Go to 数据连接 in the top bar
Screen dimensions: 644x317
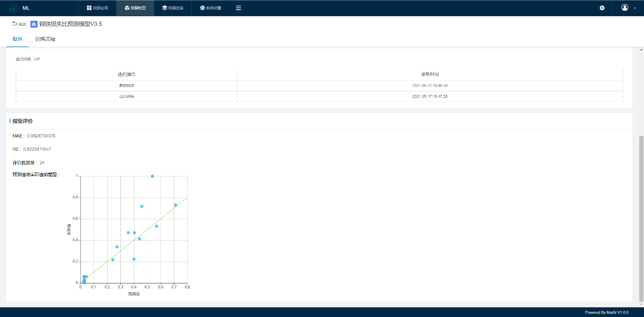tap(173, 8)
